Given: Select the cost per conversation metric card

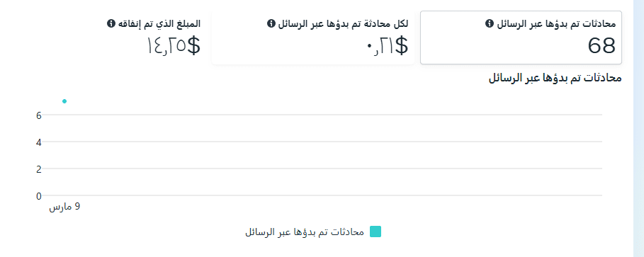Looking at the screenshot, I should tap(313, 38).
